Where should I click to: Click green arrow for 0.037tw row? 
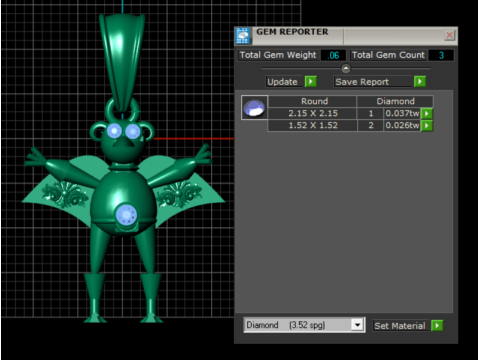coord(427,113)
